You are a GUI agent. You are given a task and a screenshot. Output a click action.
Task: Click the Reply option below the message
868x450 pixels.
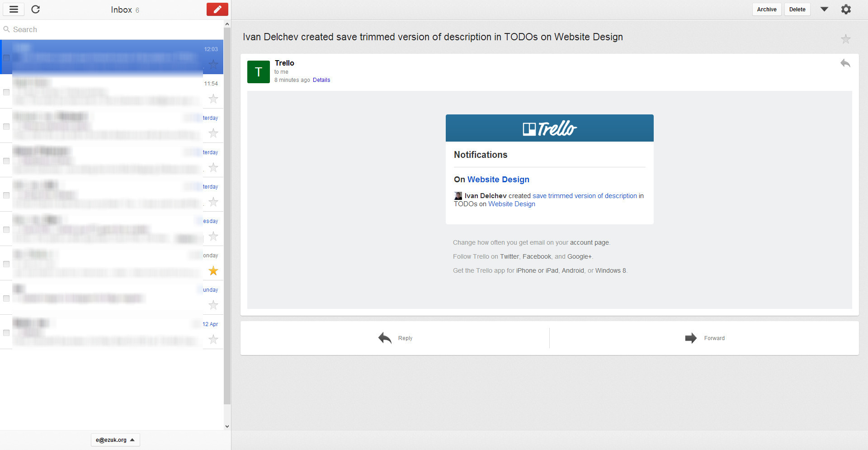[395, 338]
